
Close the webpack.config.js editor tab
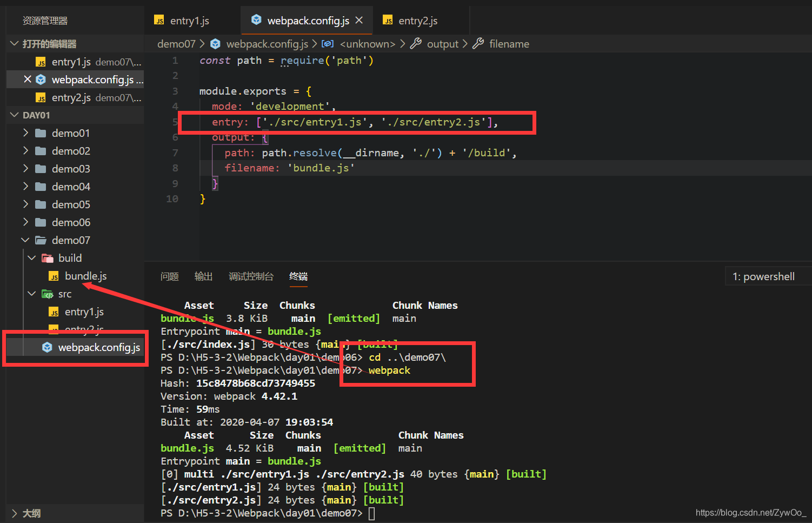359,20
